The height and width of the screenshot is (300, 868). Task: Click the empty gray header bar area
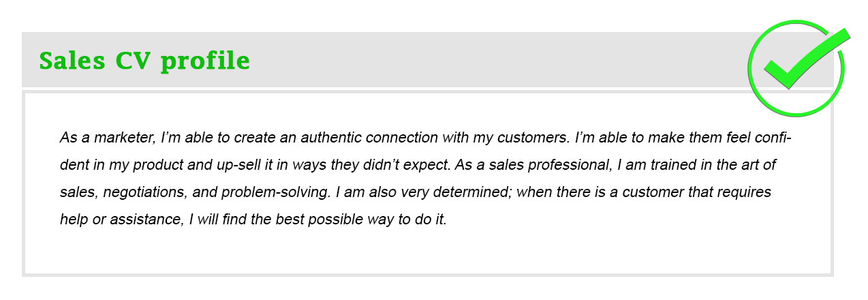tap(477, 61)
